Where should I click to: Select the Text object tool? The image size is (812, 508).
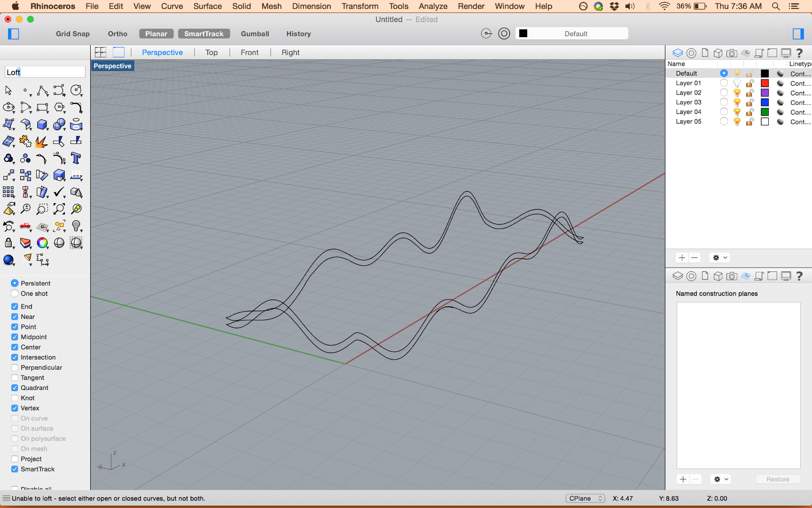(76, 158)
